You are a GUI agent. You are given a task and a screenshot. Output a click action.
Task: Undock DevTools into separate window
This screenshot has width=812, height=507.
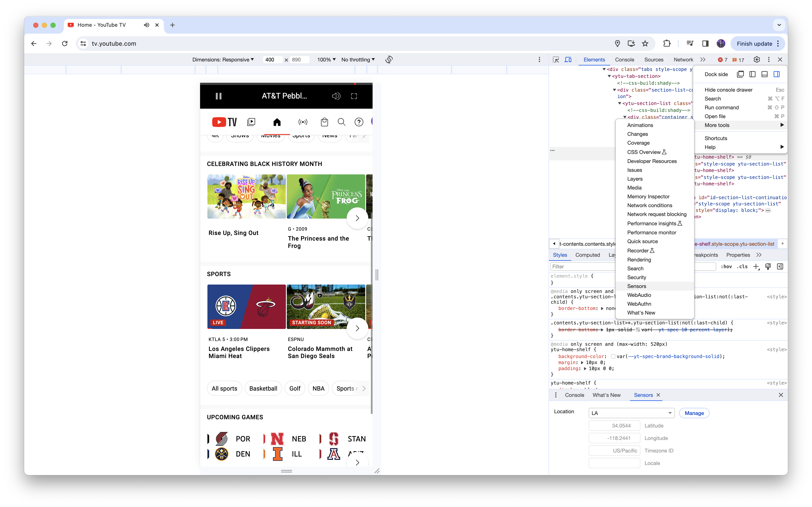(x=740, y=74)
